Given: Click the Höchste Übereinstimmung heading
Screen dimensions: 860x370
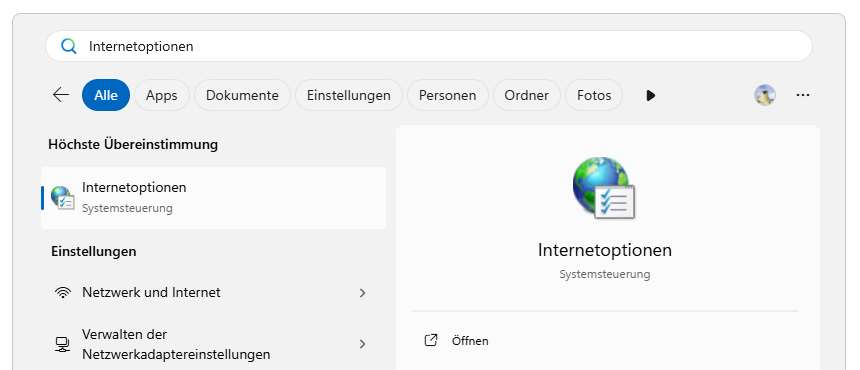Looking at the screenshot, I should tap(133, 145).
